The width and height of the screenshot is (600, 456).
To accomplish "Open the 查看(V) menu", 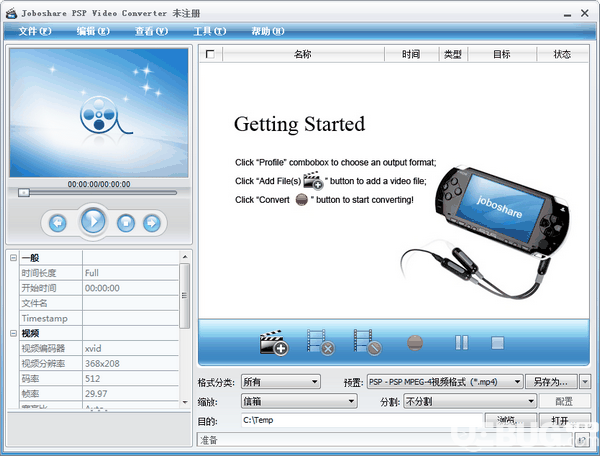I will pos(151,31).
